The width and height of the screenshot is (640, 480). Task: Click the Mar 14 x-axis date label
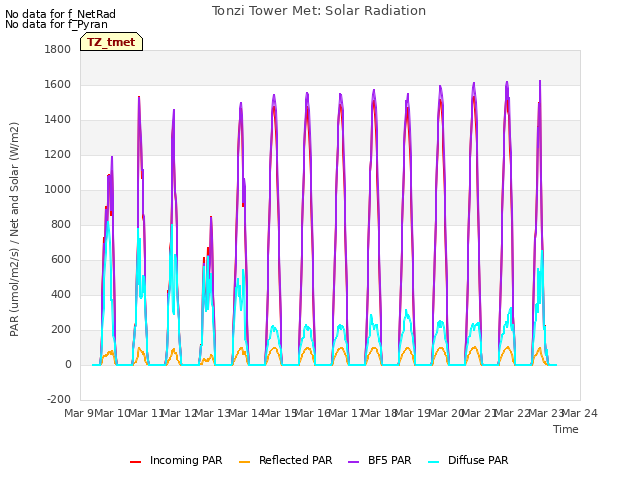tap(246, 413)
